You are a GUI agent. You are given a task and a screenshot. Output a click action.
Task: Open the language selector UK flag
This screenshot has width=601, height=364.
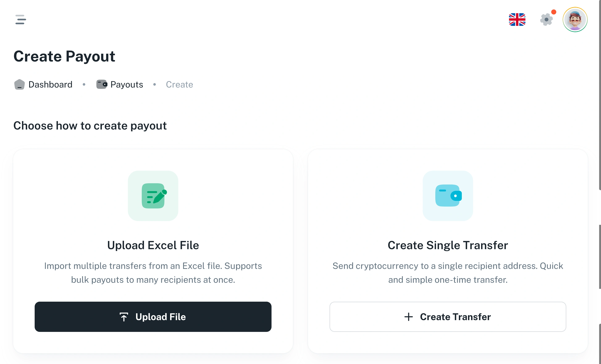pyautogui.click(x=517, y=20)
